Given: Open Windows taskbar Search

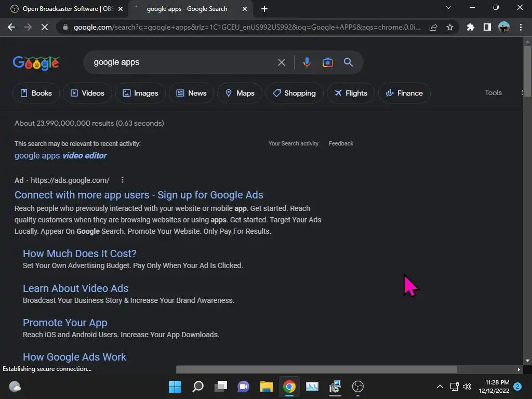Looking at the screenshot, I should click(198, 387).
